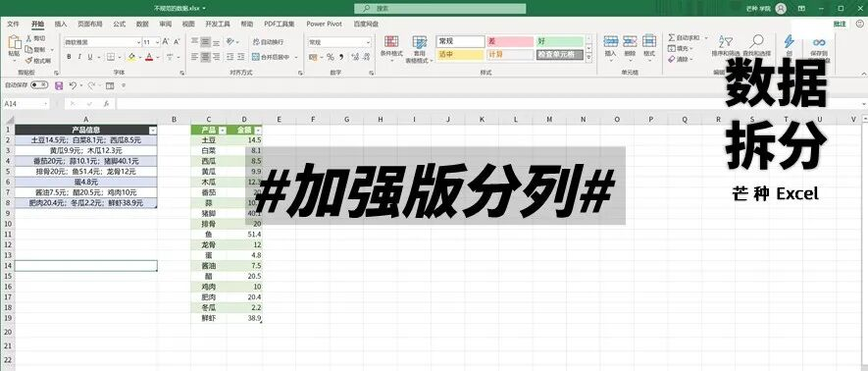This screenshot has width=868, height=371.
Task: Apply cell borders with the borders icon
Action: tap(111, 57)
